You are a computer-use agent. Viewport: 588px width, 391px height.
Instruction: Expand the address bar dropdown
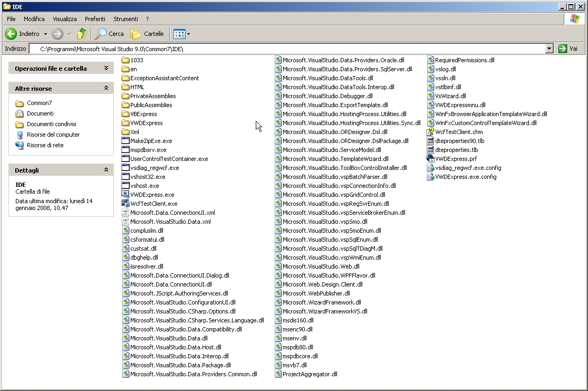click(550, 49)
